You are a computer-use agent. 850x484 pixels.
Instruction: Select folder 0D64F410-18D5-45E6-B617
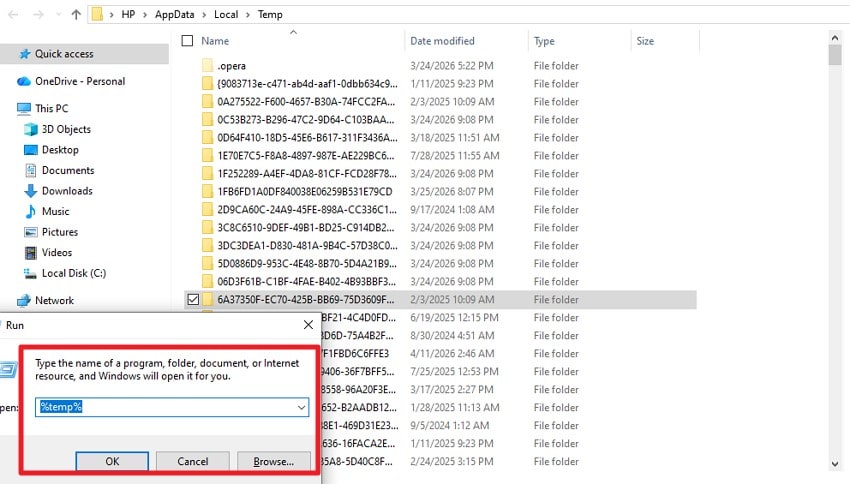coord(307,137)
